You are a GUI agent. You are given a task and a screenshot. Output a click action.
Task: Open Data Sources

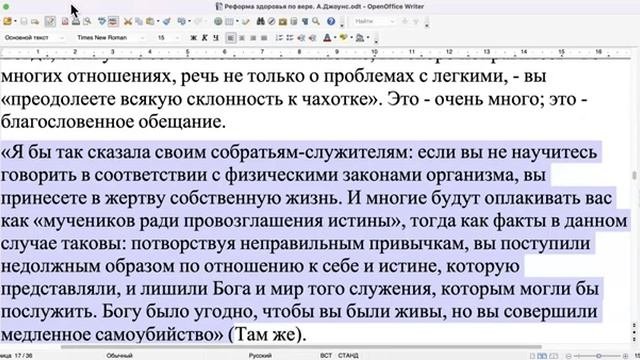click(294, 21)
